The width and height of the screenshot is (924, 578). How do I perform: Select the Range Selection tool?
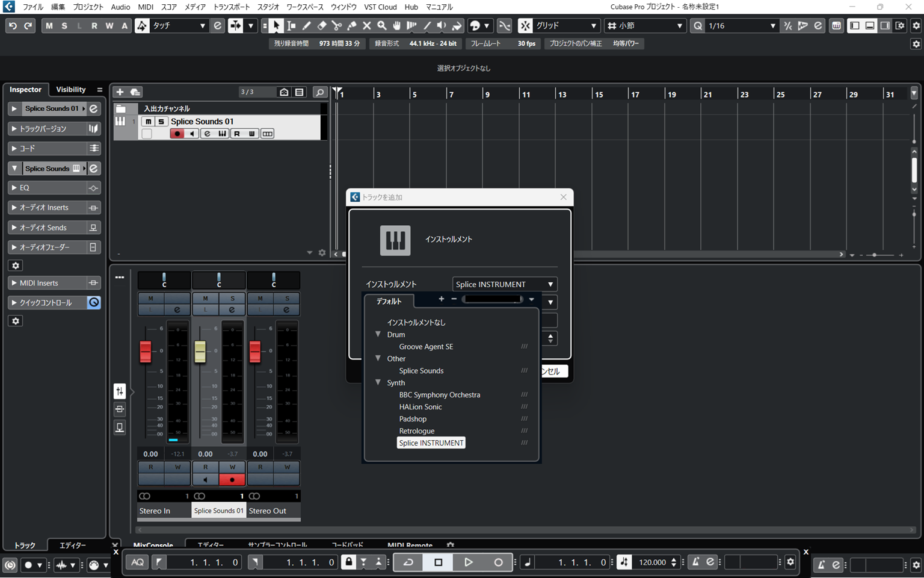pyautogui.click(x=291, y=26)
